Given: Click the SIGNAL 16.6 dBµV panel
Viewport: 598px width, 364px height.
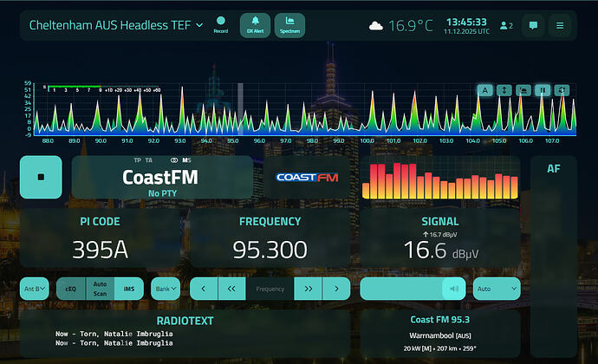Looking at the screenshot, I should [x=440, y=238].
